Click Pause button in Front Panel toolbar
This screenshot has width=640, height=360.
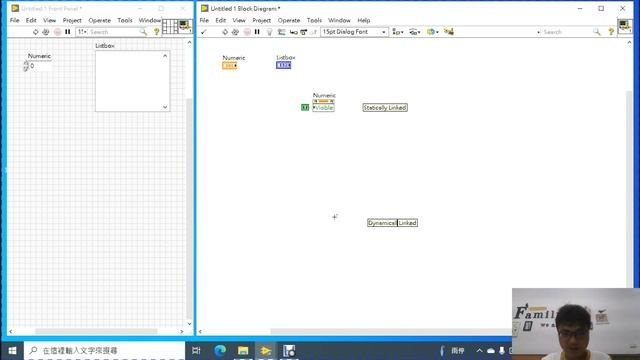point(68,32)
